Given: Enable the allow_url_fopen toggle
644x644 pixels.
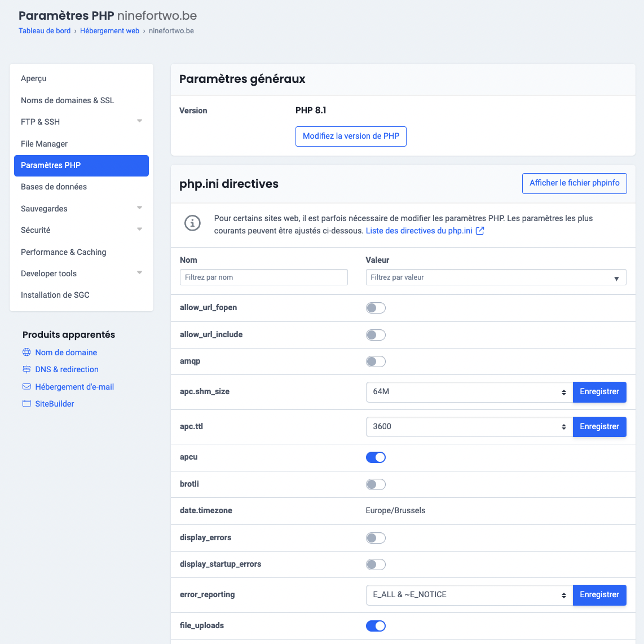Looking at the screenshot, I should tap(376, 308).
